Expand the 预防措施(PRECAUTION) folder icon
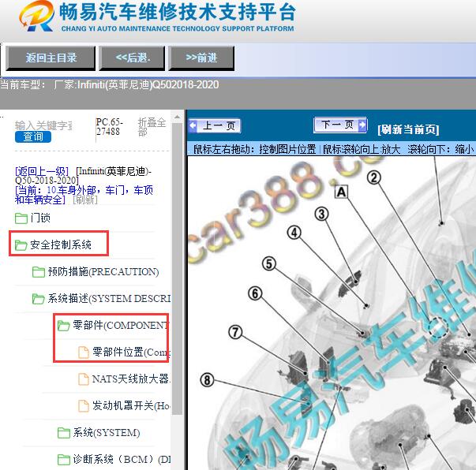 point(39,272)
